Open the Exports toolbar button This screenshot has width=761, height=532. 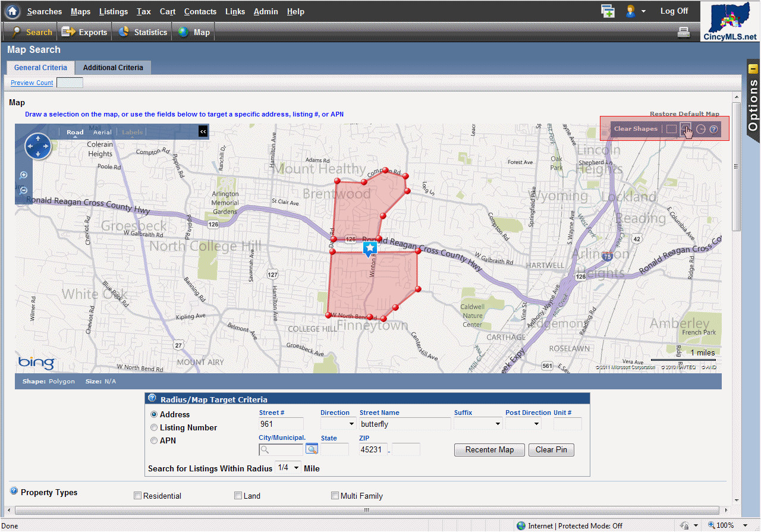point(84,32)
